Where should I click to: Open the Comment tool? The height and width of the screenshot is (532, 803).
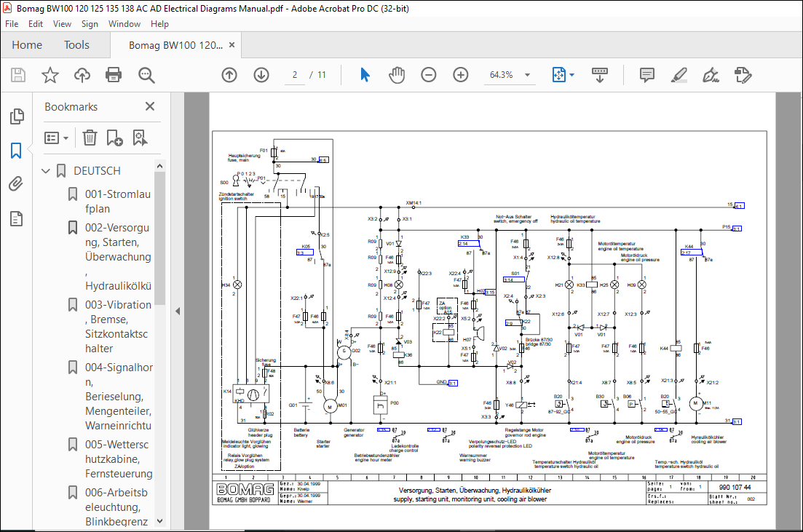(646, 74)
